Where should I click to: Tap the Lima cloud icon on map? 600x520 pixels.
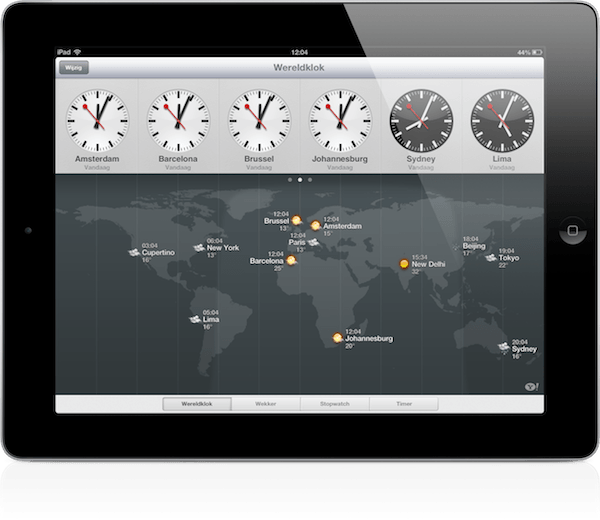196,319
